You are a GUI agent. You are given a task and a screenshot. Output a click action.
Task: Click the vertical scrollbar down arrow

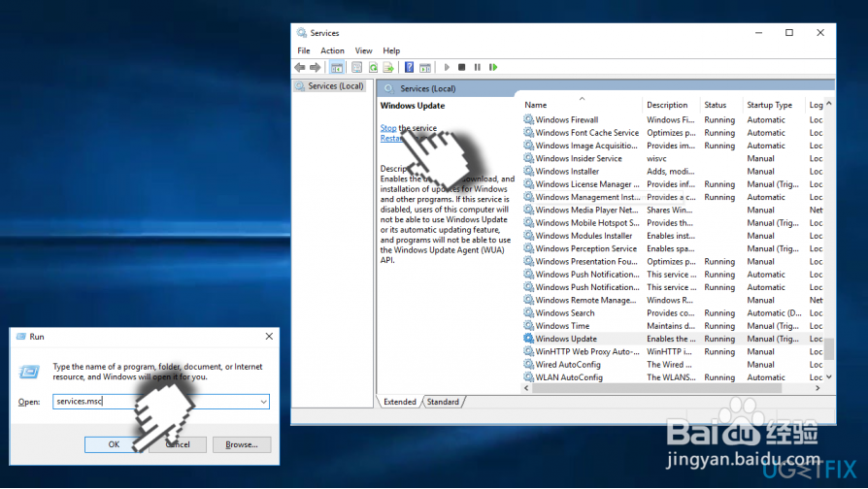pyautogui.click(x=829, y=376)
